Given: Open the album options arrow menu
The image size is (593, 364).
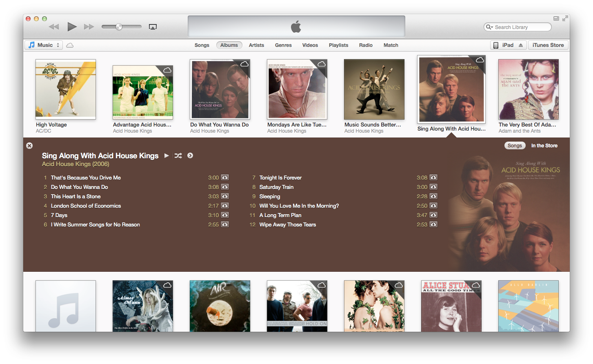Looking at the screenshot, I should (x=190, y=155).
